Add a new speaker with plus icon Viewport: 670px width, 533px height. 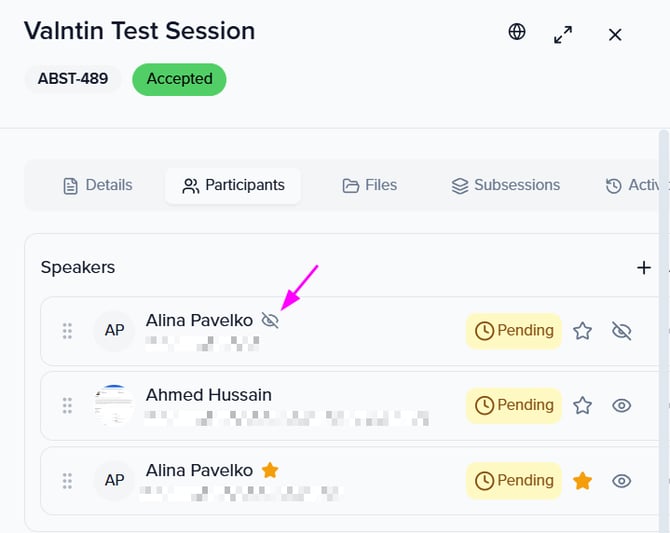(644, 267)
